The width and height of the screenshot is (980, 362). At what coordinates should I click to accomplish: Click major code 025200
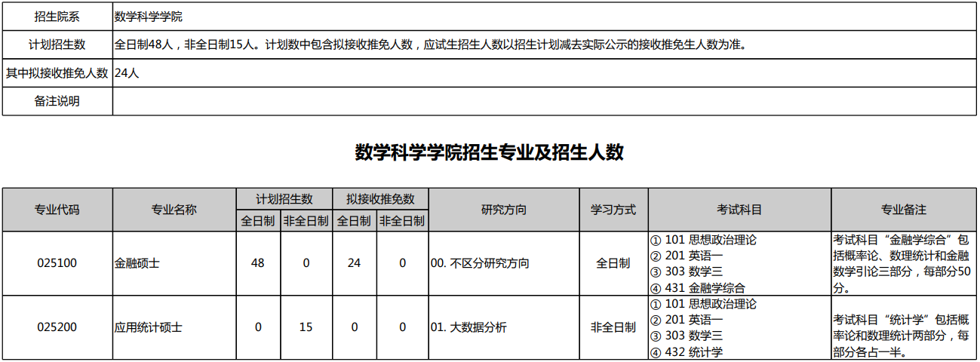(x=57, y=327)
